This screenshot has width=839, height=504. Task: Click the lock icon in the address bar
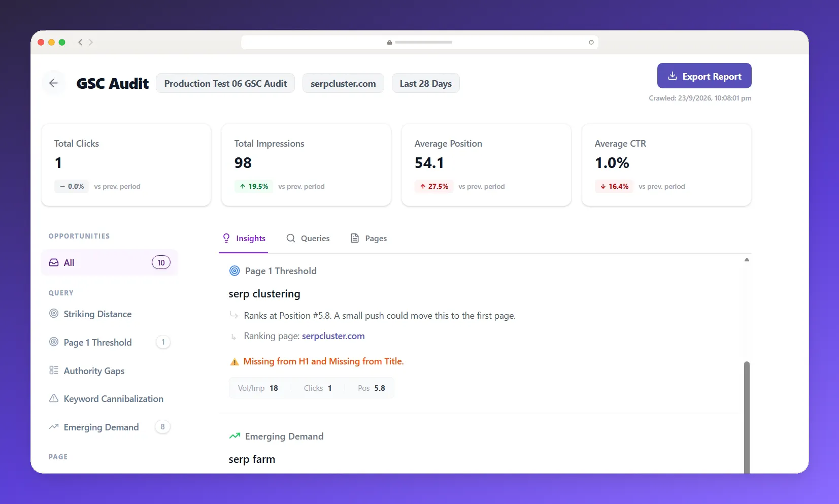point(389,42)
